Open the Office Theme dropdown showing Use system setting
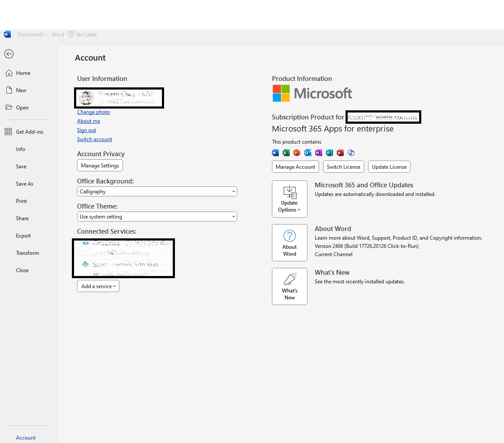The width and height of the screenshot is (504, 443). (157, 216)
